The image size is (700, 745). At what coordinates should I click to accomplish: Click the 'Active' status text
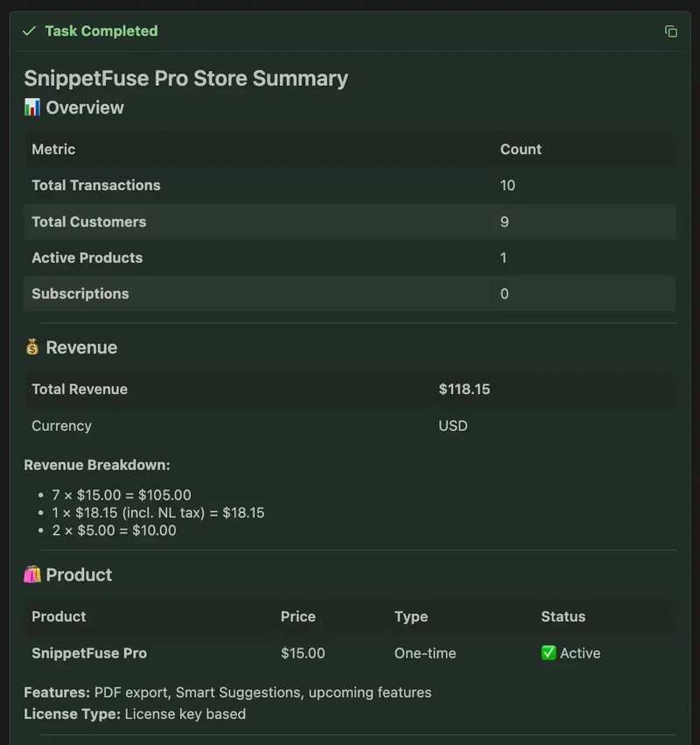(x=580, y=653)
